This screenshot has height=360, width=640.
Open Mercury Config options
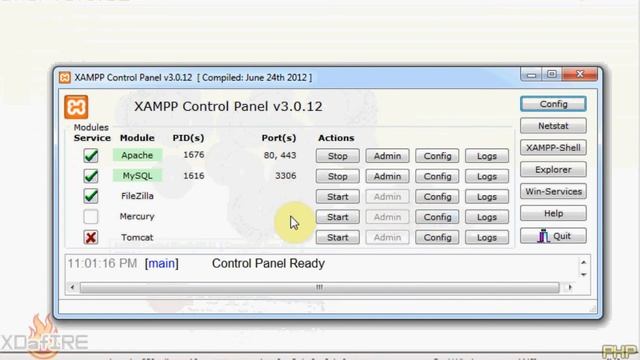coord(437,217)
